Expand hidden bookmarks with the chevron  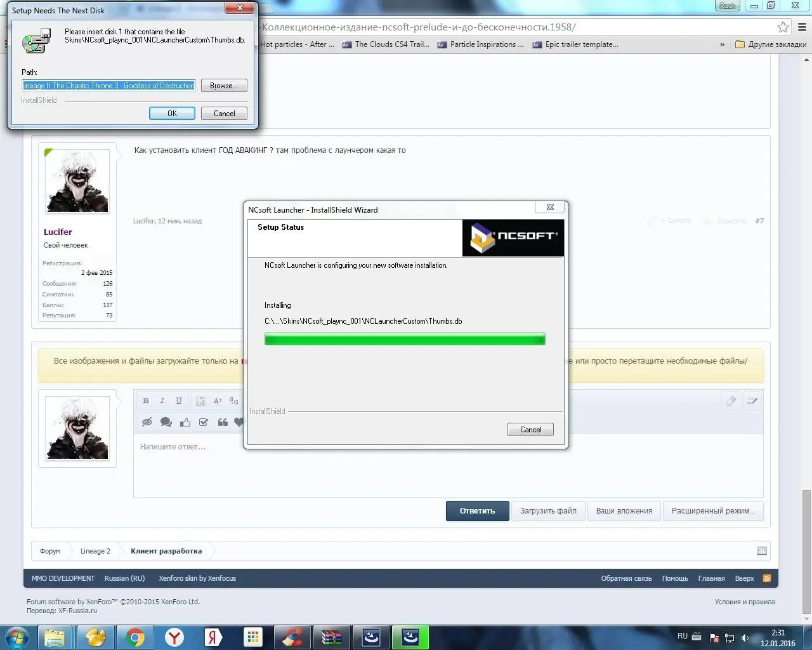(722, 44)
